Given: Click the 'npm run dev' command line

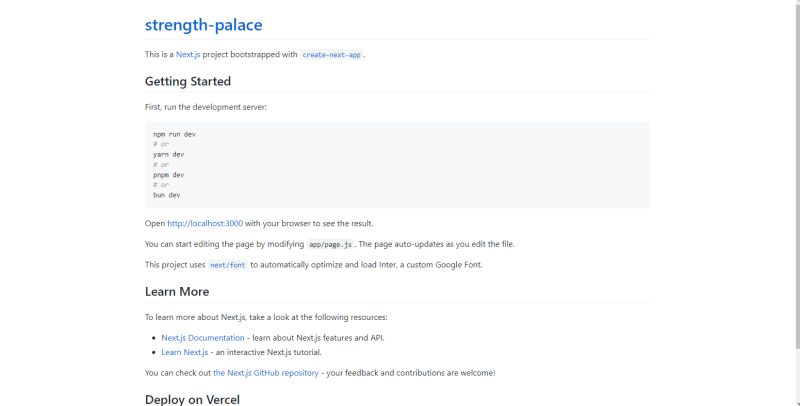Looking at the screenshot, I should tap(175, 134).
